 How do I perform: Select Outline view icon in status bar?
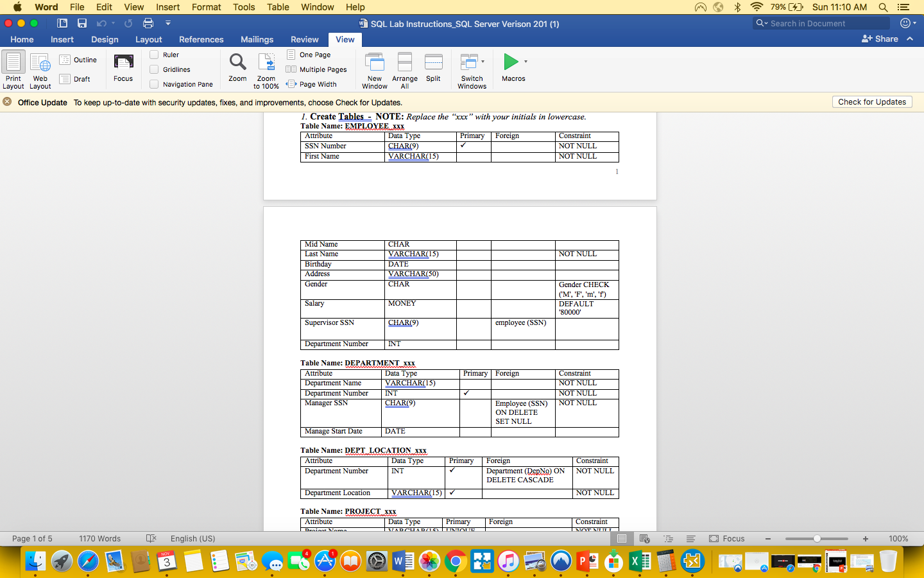coord(668,539)
